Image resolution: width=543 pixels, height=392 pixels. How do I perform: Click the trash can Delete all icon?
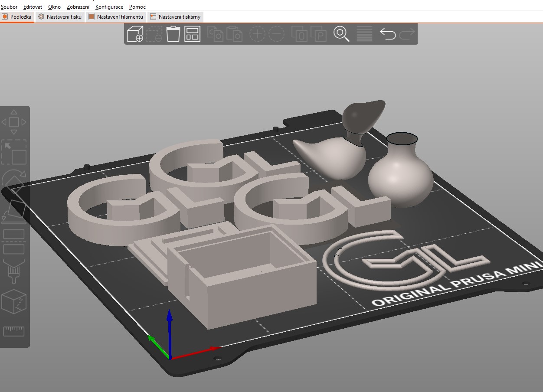[x=173, y=34]
